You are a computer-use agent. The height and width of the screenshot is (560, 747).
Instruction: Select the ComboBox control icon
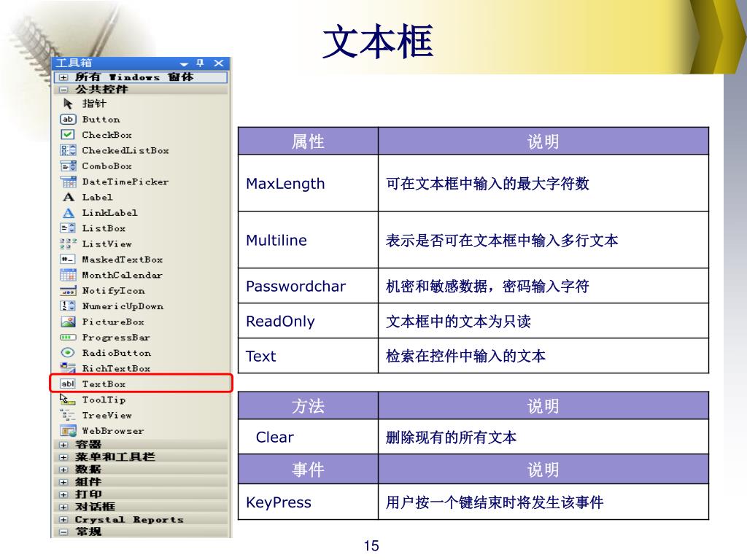[68, 166]
